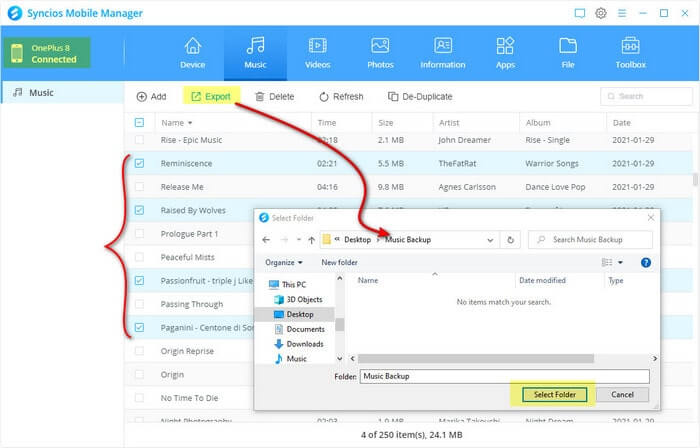Open the hamburger menu icon in title bar
The width and height of the screenshot is (700, 448).
pyautogui.click(x=622, y=13)
